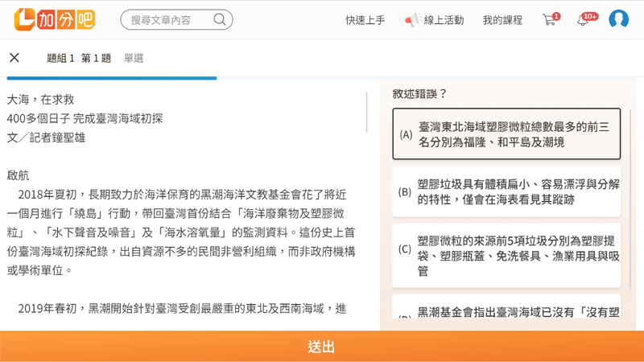The image size is (644, 362).
Task: Open 快速上手 menu
Action: click(365, 19)
